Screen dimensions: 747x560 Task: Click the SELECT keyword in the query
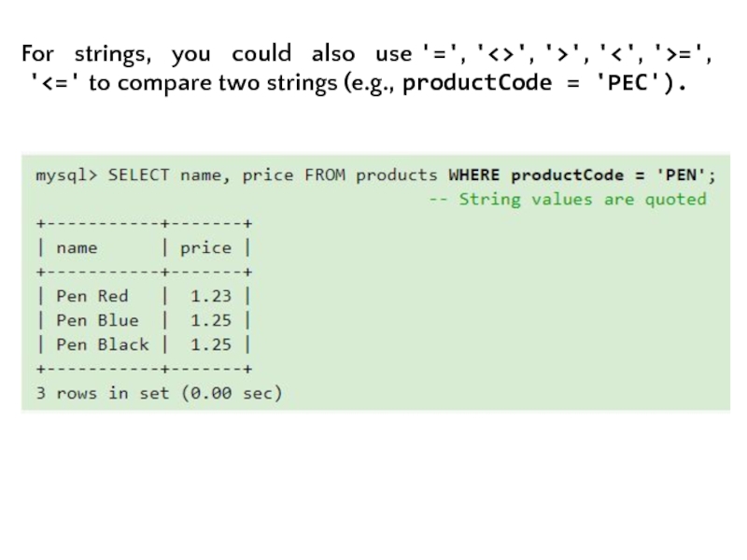138,175
